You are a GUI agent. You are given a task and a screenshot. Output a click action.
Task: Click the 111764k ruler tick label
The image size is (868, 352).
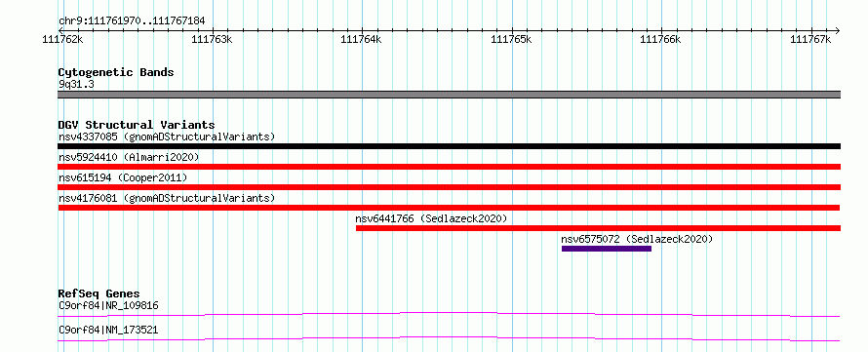click(x=362, y=39)
